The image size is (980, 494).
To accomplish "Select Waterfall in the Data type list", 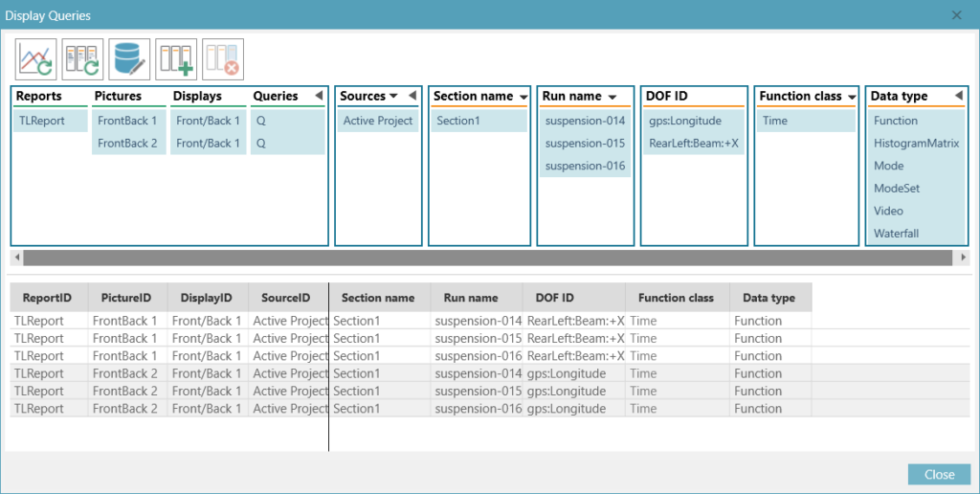I will 897,234.
